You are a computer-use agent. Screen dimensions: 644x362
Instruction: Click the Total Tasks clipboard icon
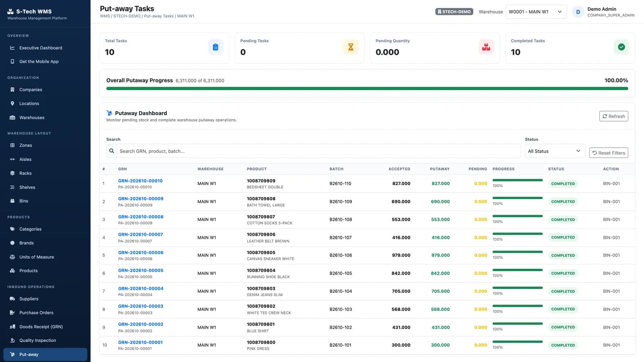(216, 47)
